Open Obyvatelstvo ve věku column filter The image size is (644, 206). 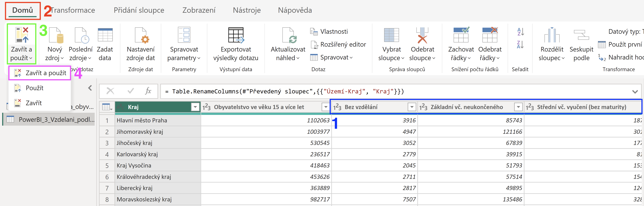(325, 107)
